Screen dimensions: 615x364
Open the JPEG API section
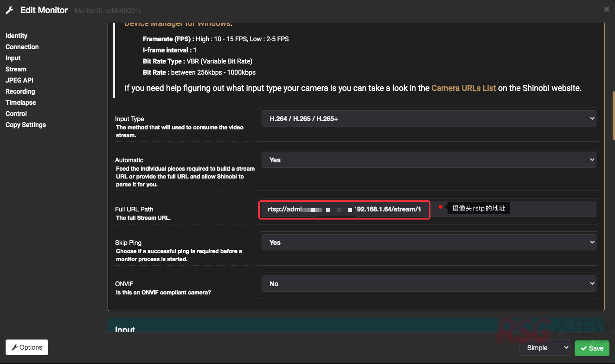[x=19, y=80]
